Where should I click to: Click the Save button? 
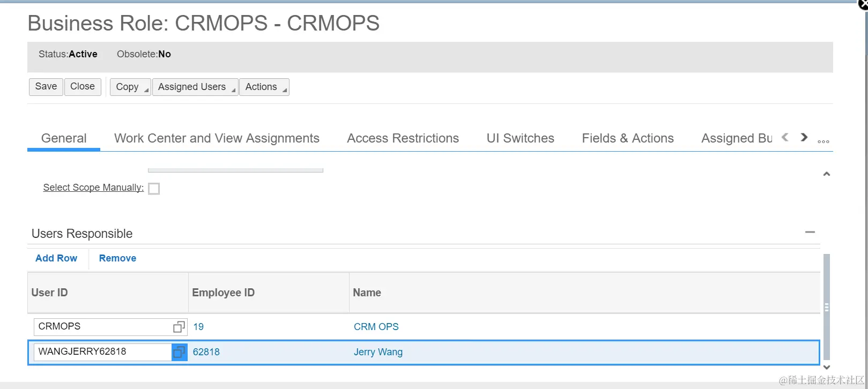[46, 87]
